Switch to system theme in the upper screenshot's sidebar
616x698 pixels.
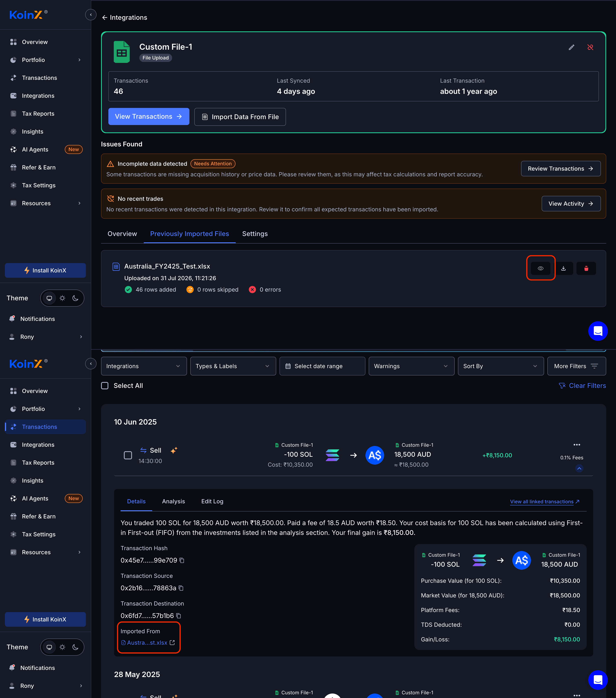point(49,298)
